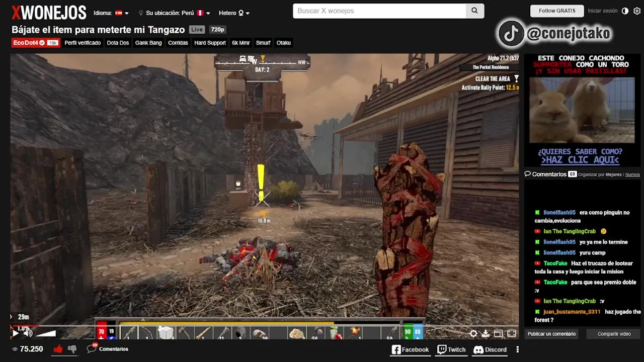Sort comments by Mejores

point(613,174)
